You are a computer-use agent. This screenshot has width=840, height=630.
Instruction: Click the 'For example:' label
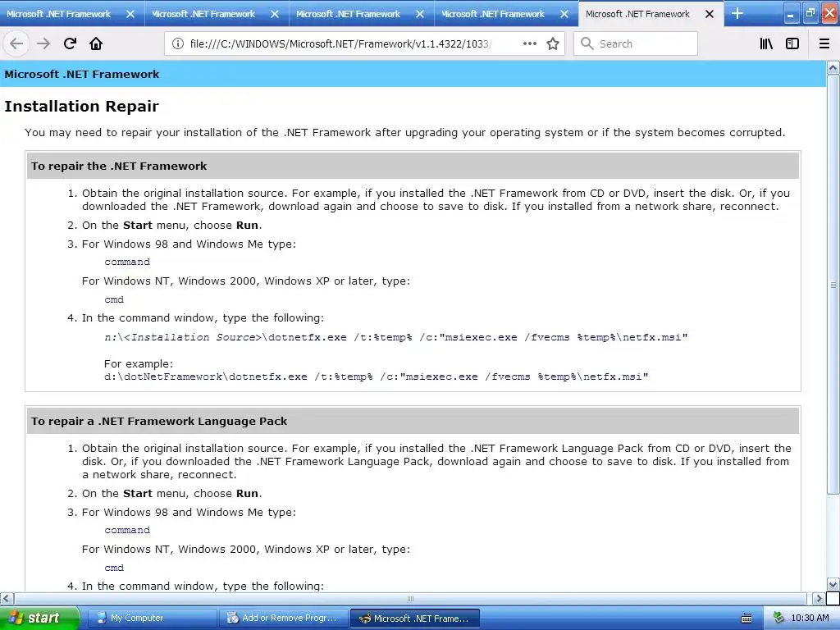click(138, 363)
